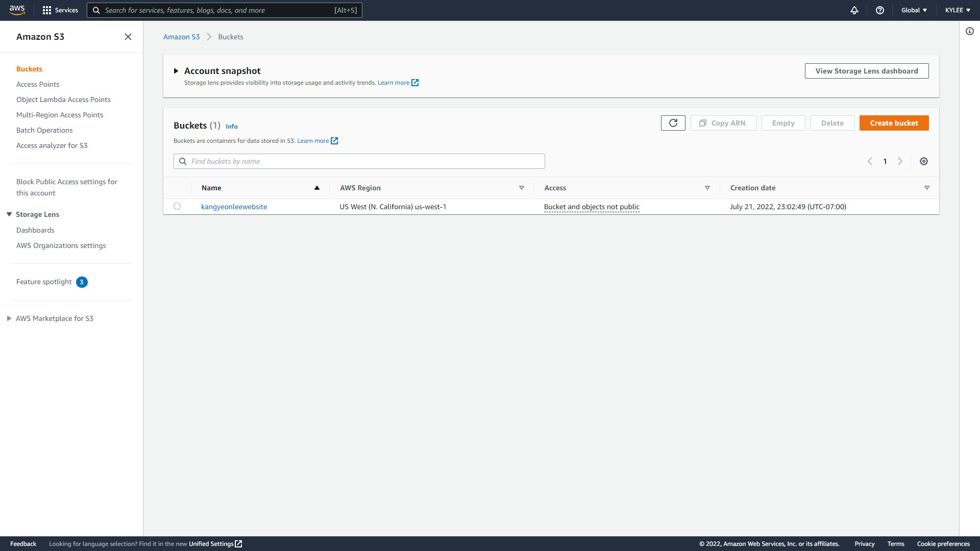The height and width of the screenshot is (551, 980).
Task: Close the Amazon S3 navigation panel
Action: point(128,37)
